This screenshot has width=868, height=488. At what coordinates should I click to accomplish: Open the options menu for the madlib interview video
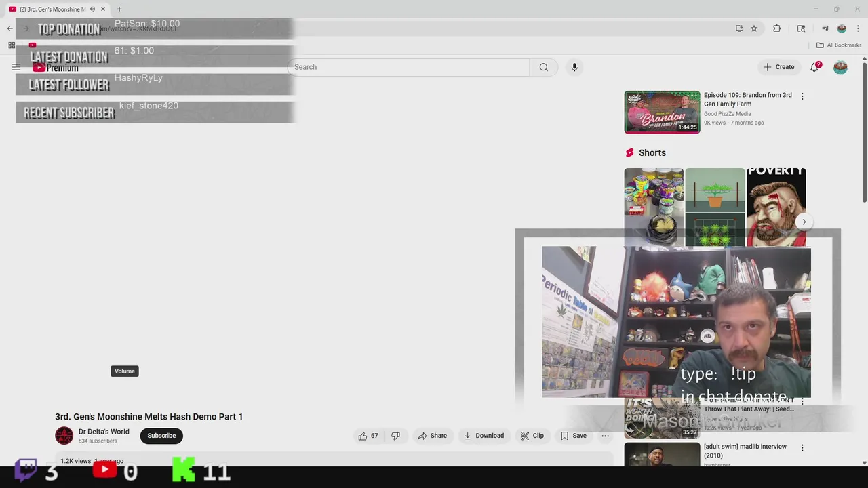tap(802, 448)
